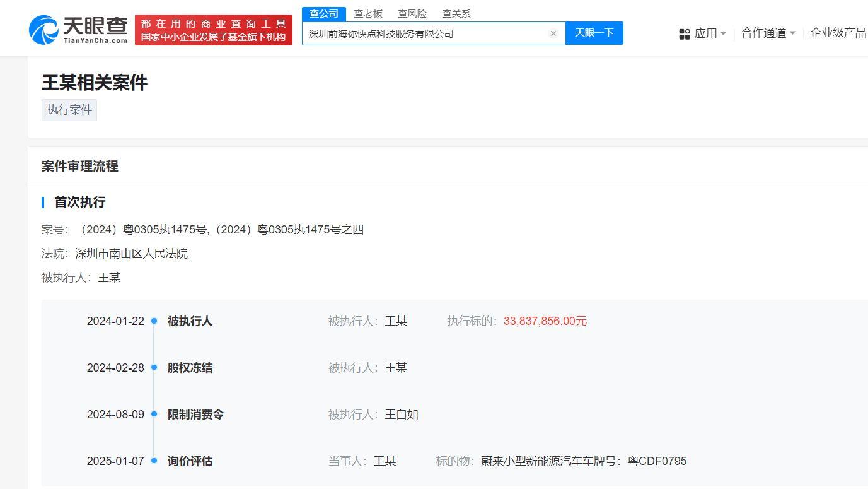This screenshot has height=489, width=868.
Task: Click the 股权冻结 timeline entry
Action: 190,368
